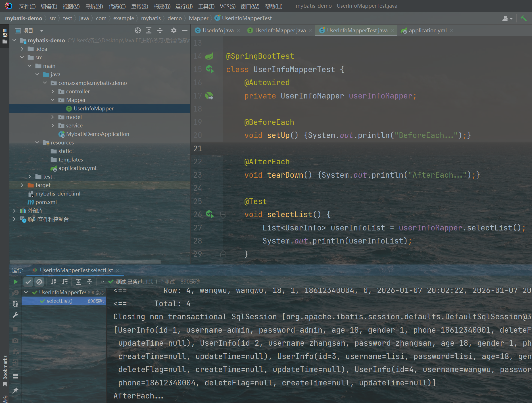
Task: Run class via gutter icon on line 15
Action: tap(210, 69)
